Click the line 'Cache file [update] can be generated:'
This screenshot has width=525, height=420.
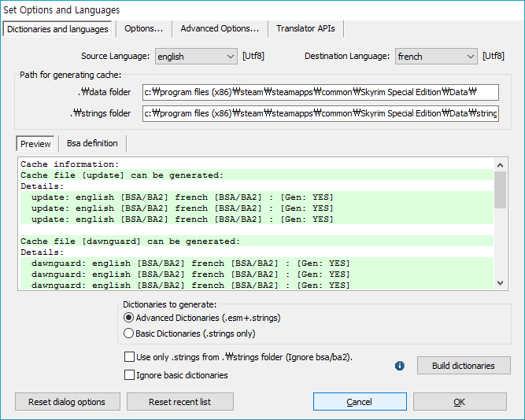257,175
